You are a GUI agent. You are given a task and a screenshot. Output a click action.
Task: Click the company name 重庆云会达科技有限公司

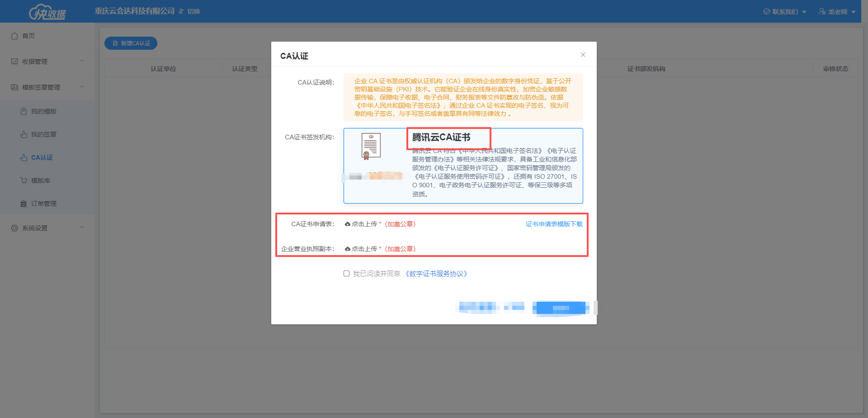(135, 11)
